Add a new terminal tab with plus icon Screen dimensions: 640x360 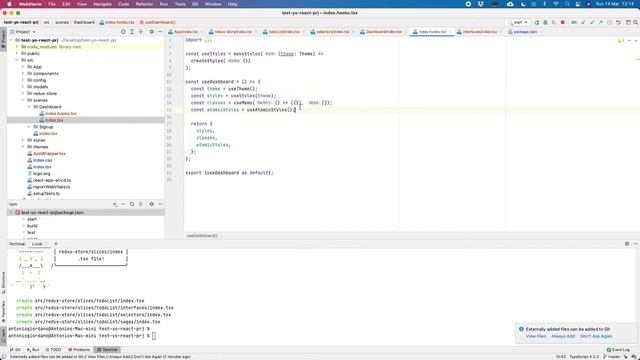[x=56, y=244]
